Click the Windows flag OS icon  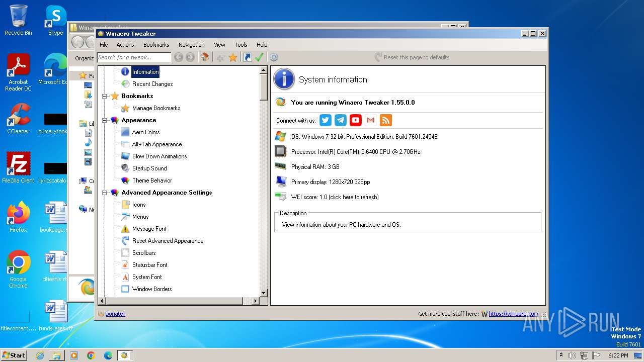(x=281, y=136)
